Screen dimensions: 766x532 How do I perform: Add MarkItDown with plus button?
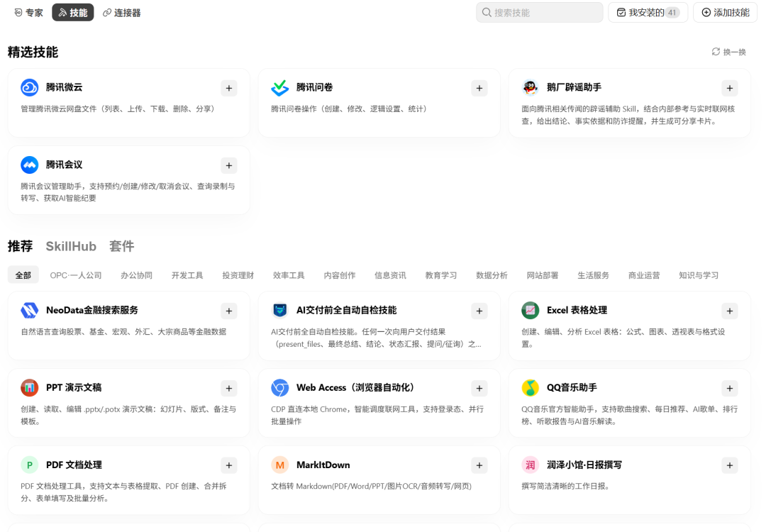coord(479,465)
